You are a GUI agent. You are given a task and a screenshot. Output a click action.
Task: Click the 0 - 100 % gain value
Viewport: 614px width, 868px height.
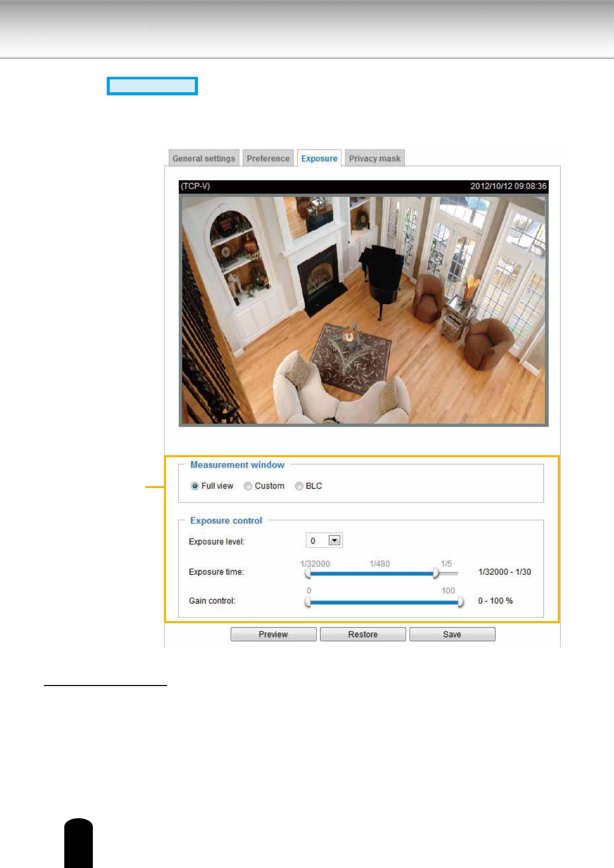tap(495, 600)
